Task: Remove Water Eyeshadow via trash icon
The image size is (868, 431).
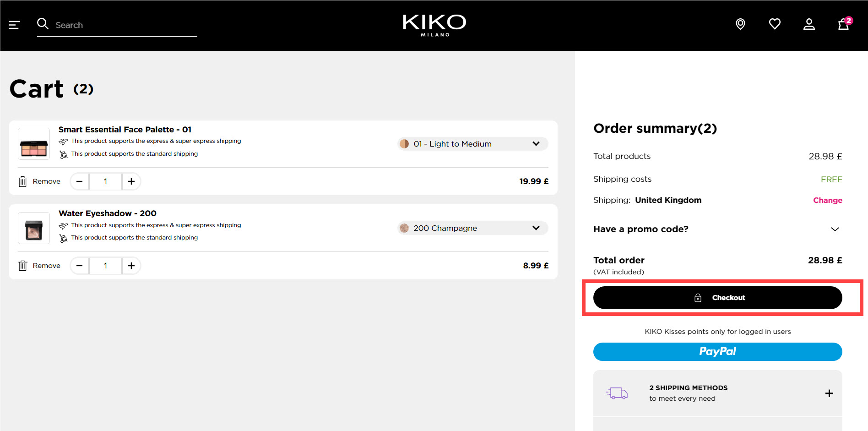Action: pos(23,266)
